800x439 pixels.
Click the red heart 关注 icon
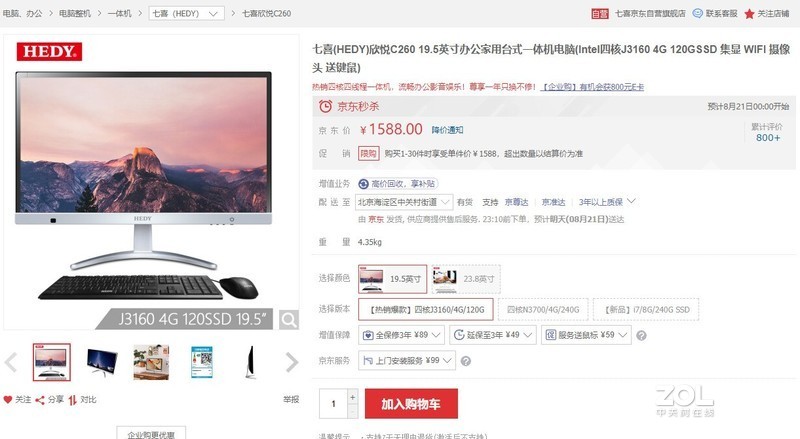pyautogui.click(x=8, y=400)
